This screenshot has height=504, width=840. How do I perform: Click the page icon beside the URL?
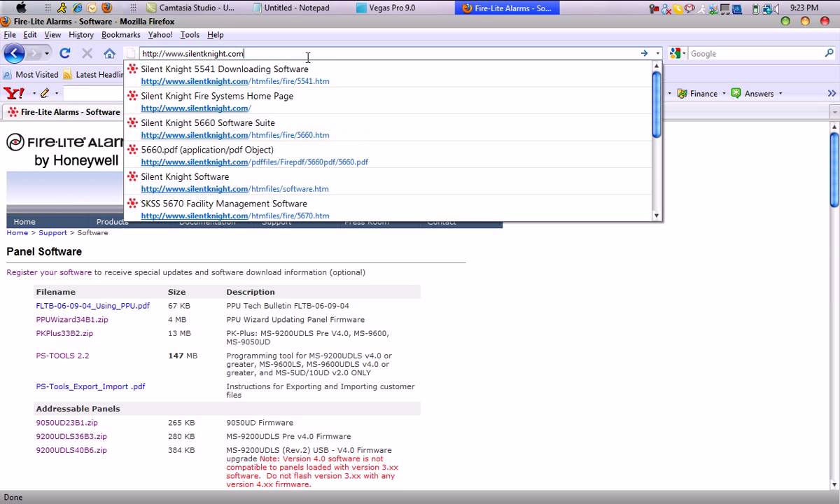point(132,53)
